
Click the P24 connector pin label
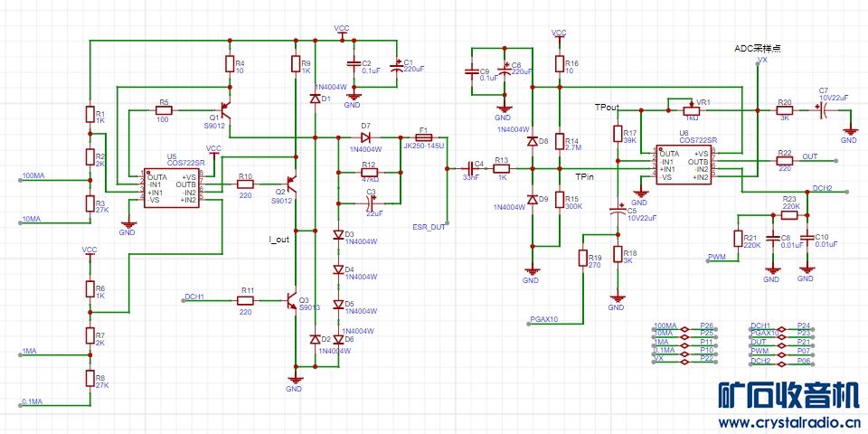point(803,325)
